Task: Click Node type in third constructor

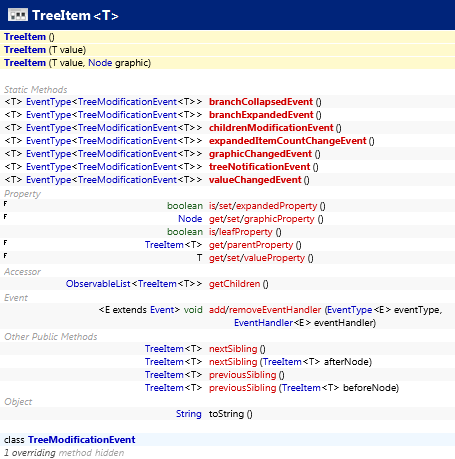Action: coord(100,63)
